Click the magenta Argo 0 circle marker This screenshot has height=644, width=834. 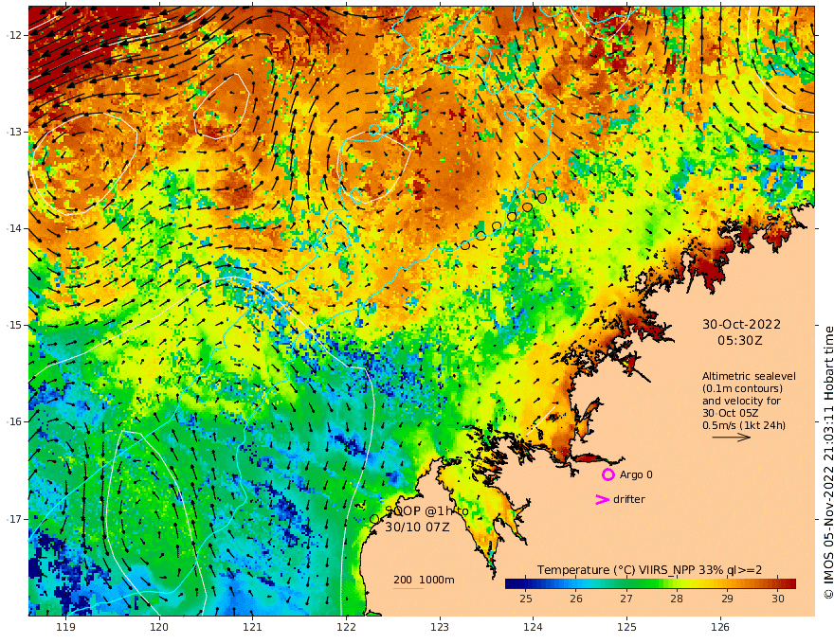click(x=607, y=474)
